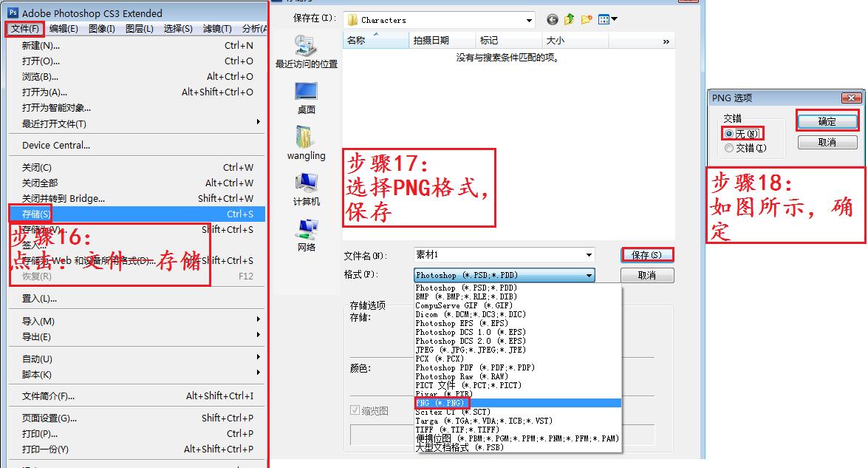868x468 pixels.
Task: Expand the 导出(E) submenu
Action: 258,335
